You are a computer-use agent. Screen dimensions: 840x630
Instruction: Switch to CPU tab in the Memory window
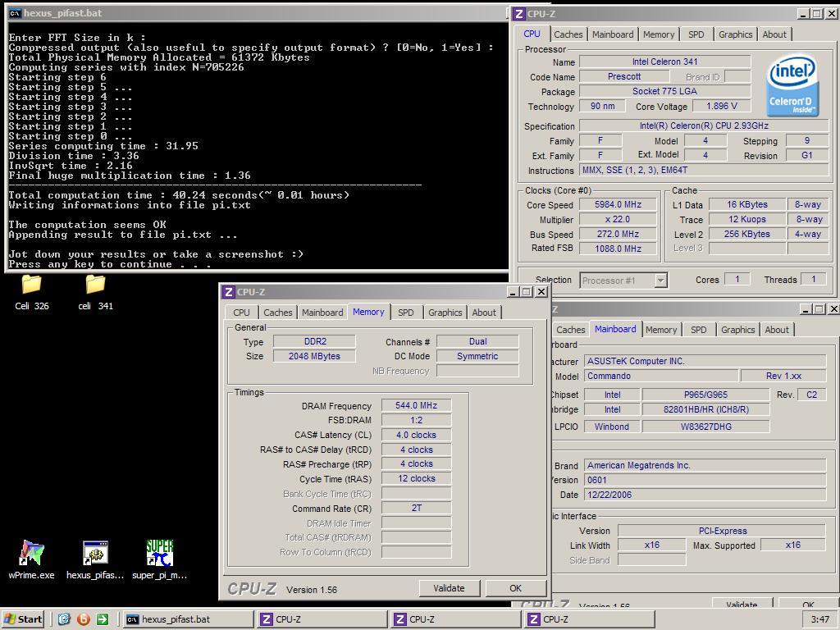[x=242, y=313]
